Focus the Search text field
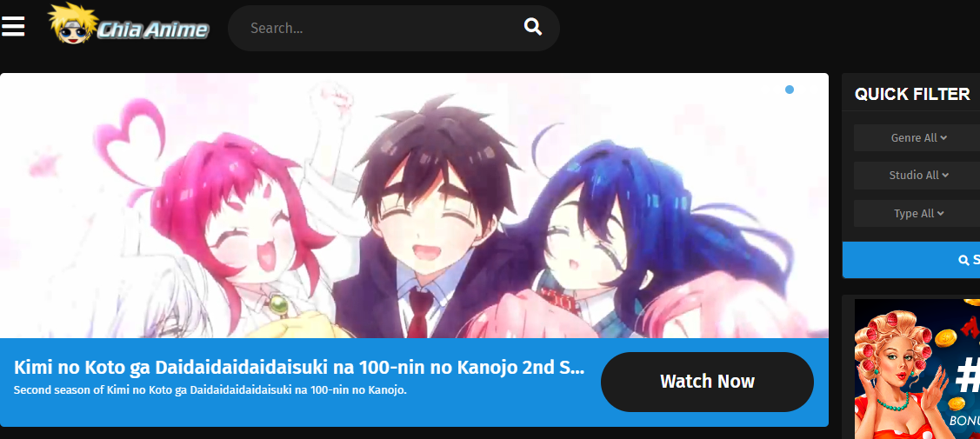This screenshot has width=980, height=439. (x=381, y=28)
